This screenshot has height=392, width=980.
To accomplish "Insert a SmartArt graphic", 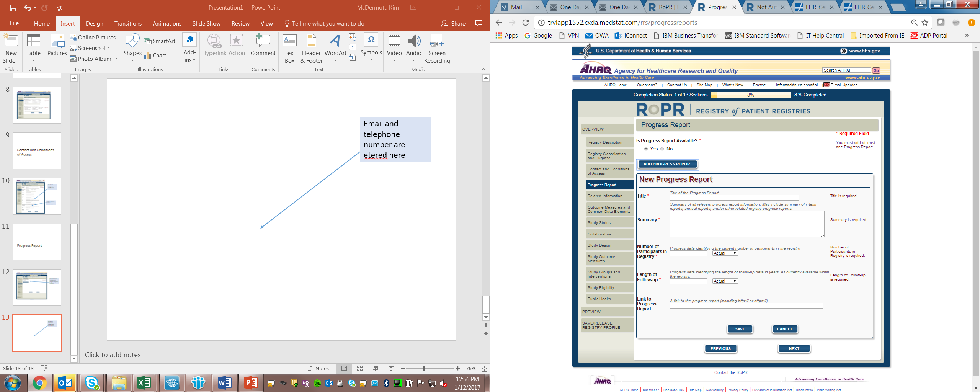I will click(160, 41).
